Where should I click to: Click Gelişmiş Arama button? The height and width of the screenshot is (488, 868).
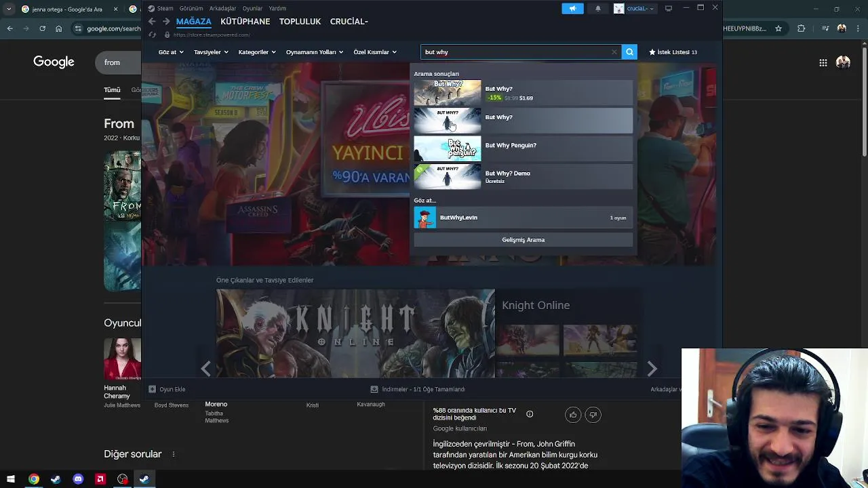pos(523,240)
